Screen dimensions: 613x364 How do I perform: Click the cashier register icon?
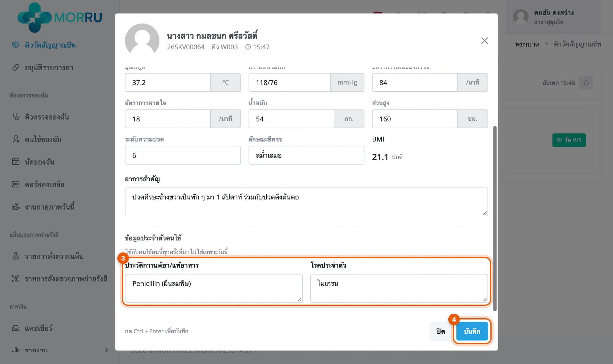(16, 328)
